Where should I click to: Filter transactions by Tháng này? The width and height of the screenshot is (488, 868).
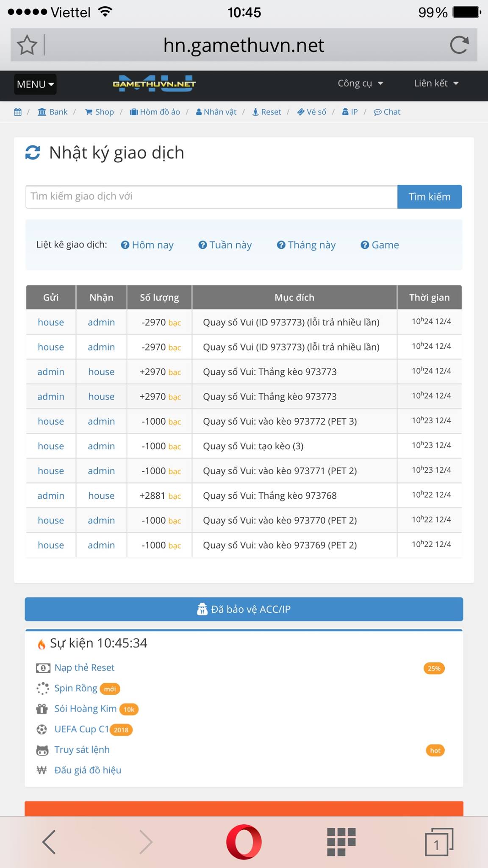[306, 245]
